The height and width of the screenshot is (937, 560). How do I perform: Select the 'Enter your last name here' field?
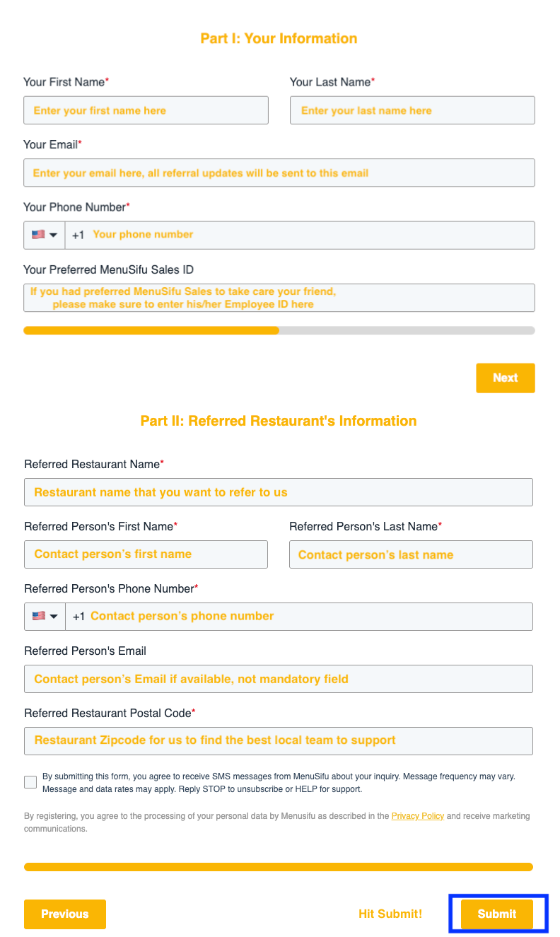[x=412, y=110]
